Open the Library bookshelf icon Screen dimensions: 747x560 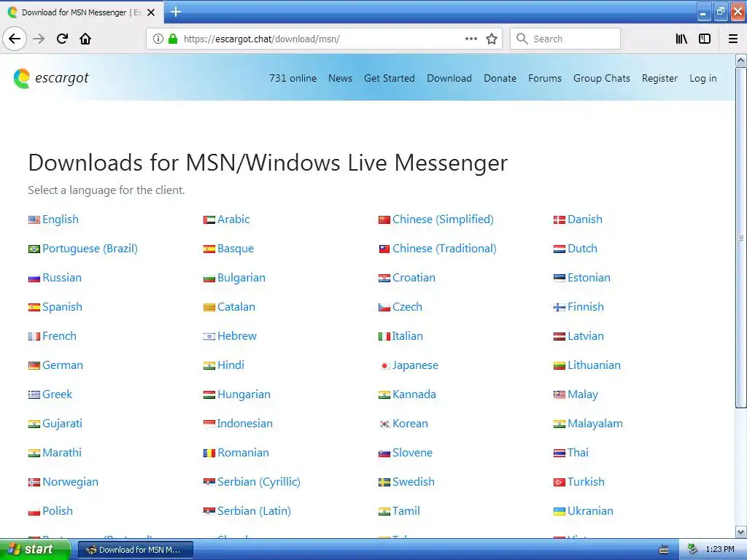coord(681,39)
